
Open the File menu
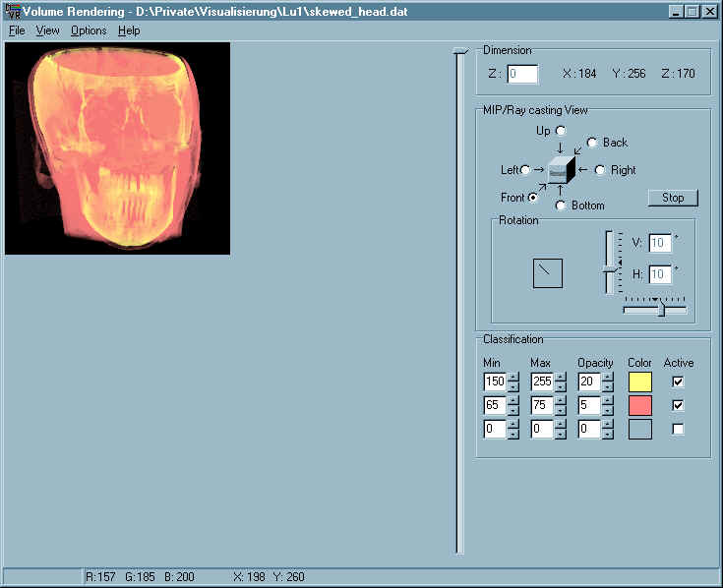16,30
